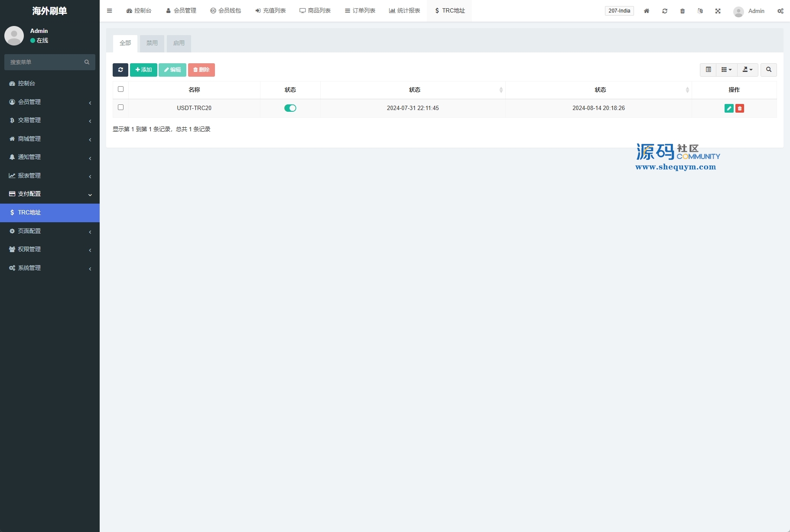Click the 207-India site label
Screen dimensions: 790x532
click(619, 11)
